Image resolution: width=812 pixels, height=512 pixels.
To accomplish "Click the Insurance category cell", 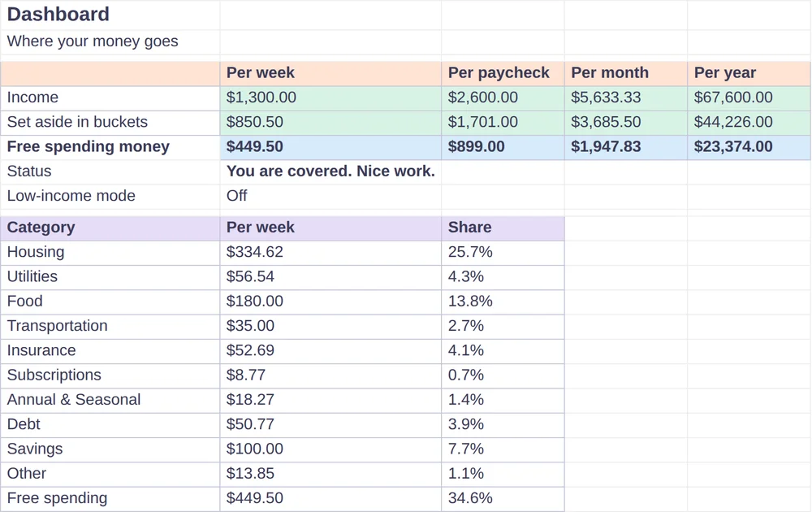I will click(x=110, y=351).
